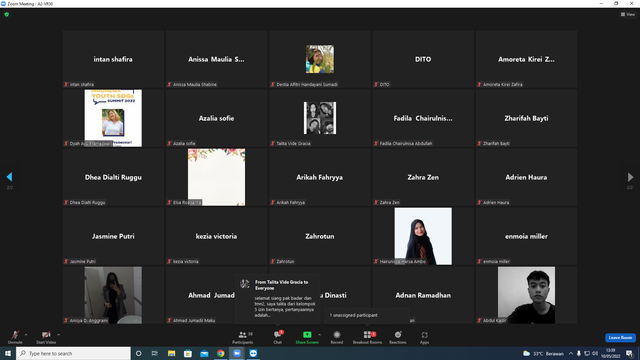Go to next gallery page with right arrow
Viewport: 640px width, 360px height.
[x=630, y=177]
